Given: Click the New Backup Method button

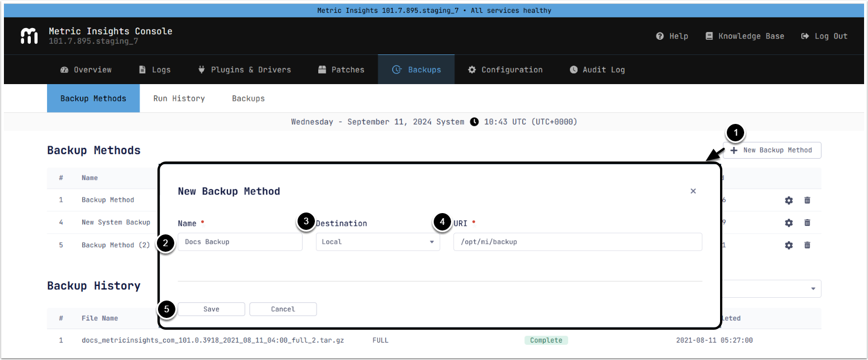Looking at the screenshot, I should 772,150.
